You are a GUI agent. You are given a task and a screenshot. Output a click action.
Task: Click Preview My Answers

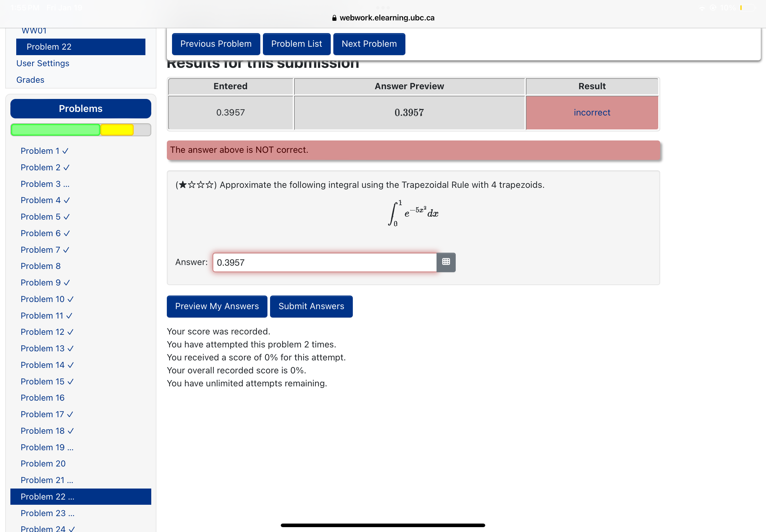click(x=216, y=306)
